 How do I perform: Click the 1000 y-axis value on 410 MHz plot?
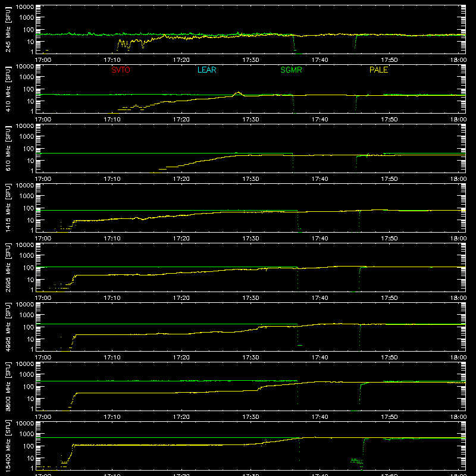[27, 77]
